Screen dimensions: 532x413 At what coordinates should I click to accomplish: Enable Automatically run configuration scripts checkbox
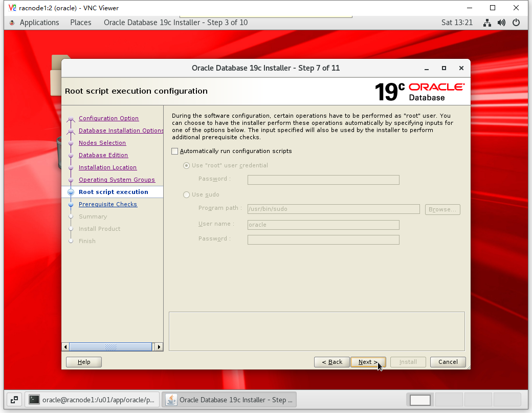click(175, 151)
